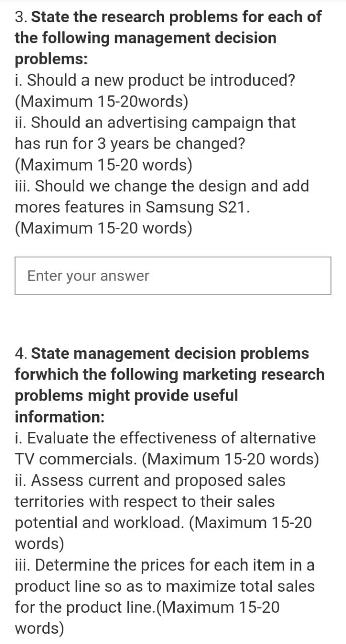
Task: Click the placeholder text Enter your answer
Action: click(x=88, y=275)
